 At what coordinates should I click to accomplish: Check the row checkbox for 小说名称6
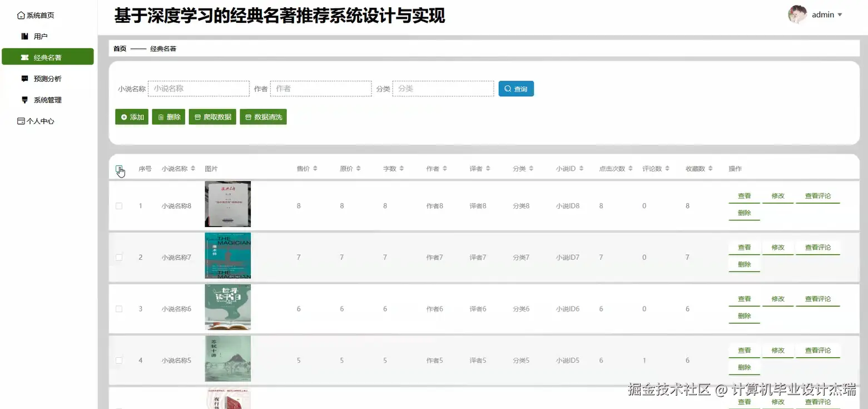pyautogui.click(x=119, y=309)
